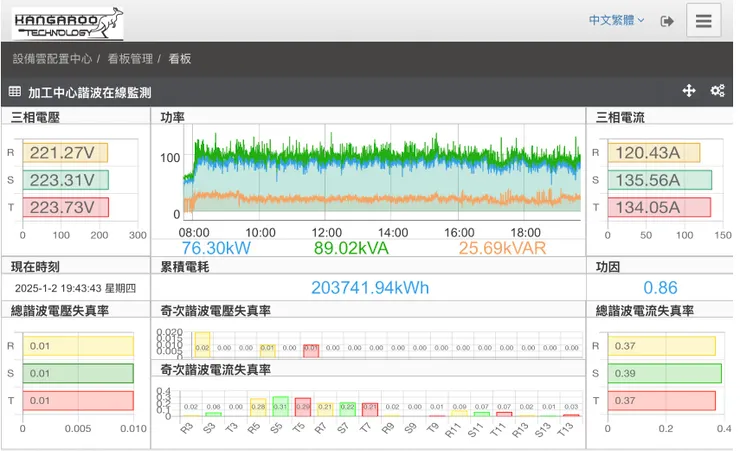Click the 12:00 label on power chart
The height and width of the screenshot is (451, 740).
coord(327,233)
